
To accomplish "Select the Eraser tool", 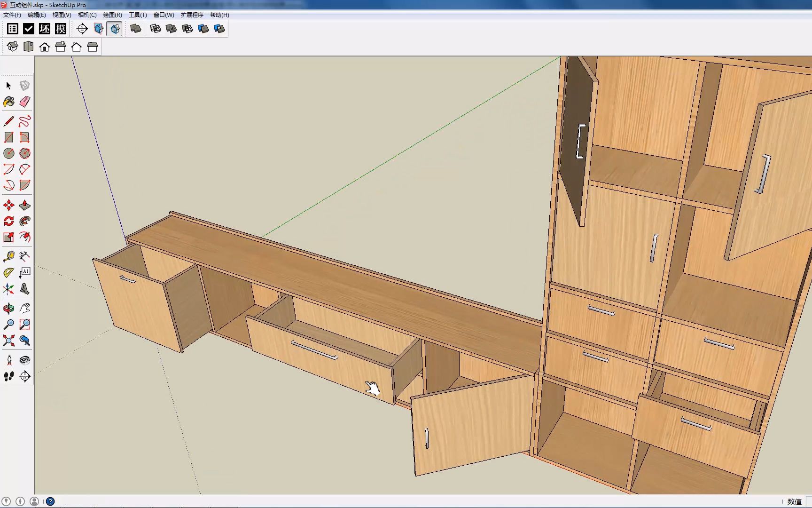I will tap(25, 102).
